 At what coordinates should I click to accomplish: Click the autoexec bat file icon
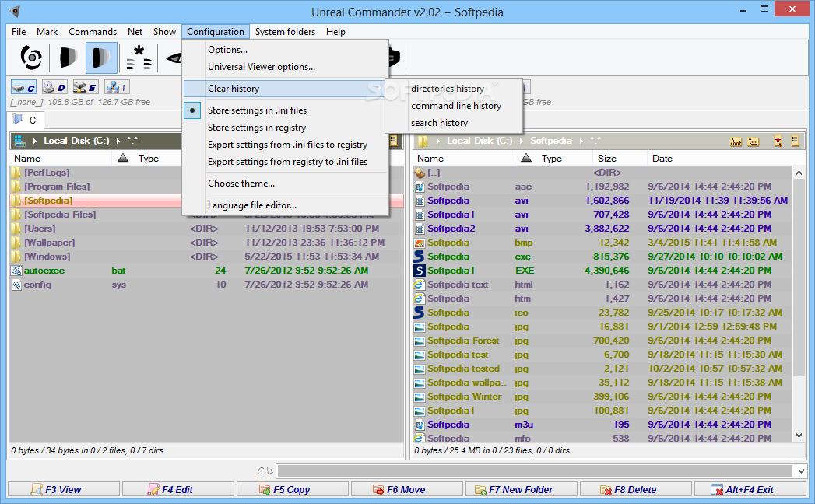16,271
